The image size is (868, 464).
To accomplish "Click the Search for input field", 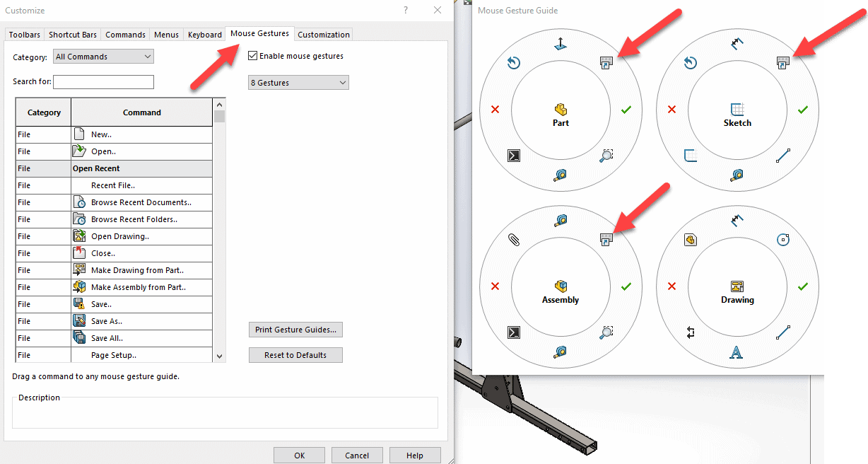I will pos(103,82).
